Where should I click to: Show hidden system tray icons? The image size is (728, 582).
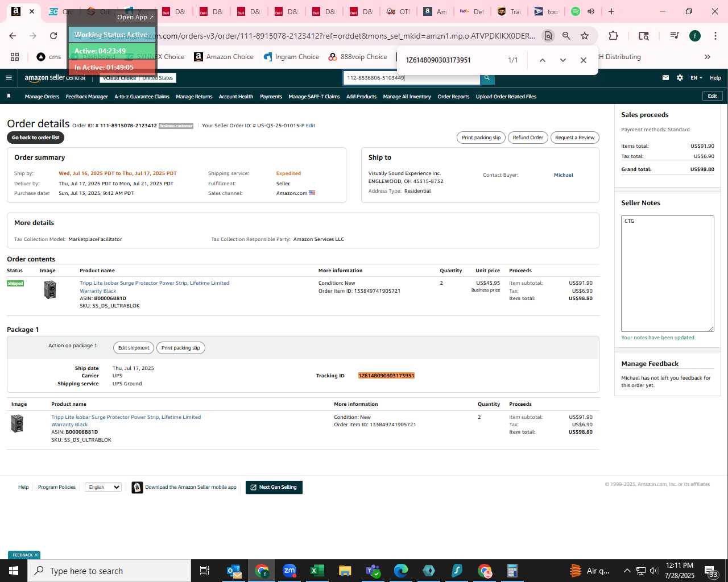(x=627, y=571)
